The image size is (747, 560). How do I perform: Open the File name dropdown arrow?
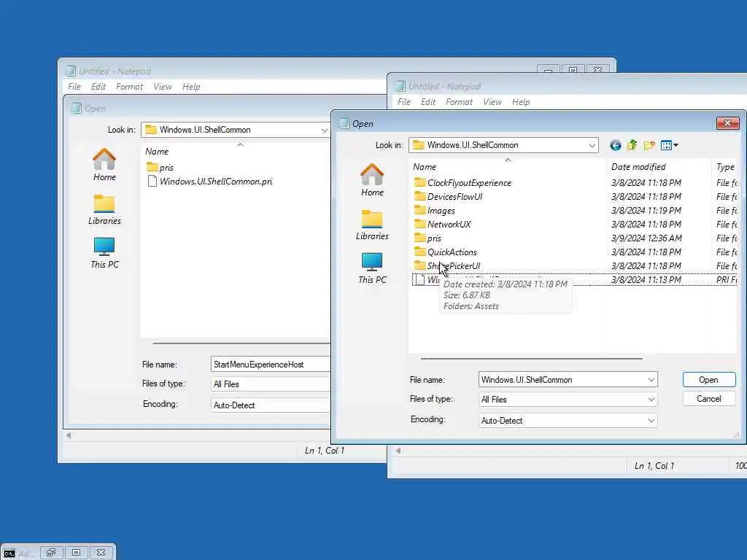651,379
